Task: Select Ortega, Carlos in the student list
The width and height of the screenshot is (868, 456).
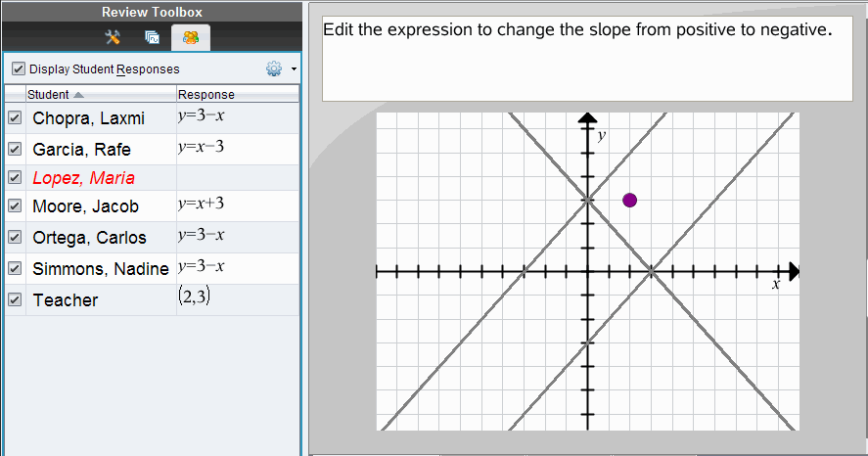Action: coord(89,238)
